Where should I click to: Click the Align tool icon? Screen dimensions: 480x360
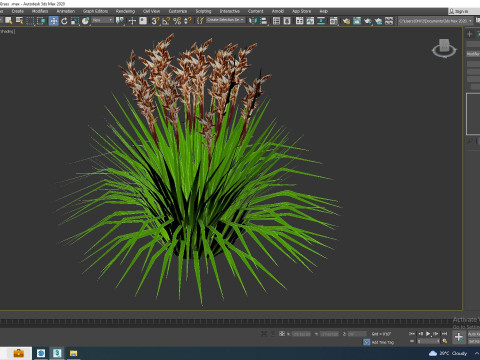click(x=264, y=21)
